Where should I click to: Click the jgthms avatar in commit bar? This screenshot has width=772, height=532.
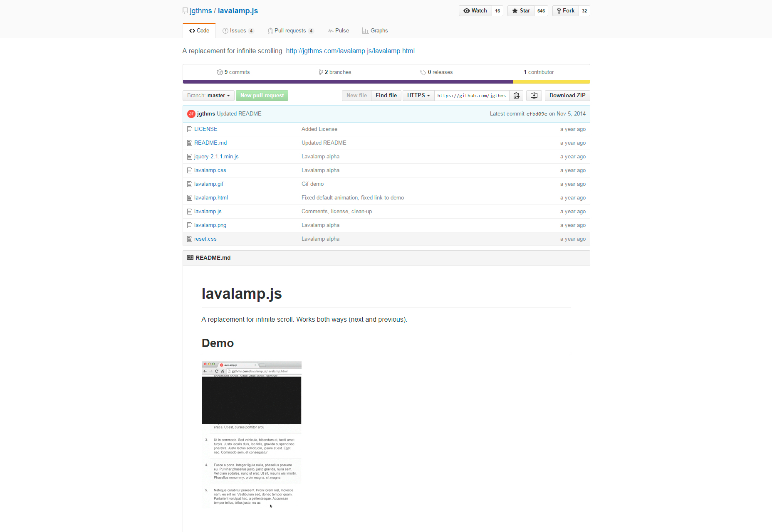[x=191, y=114]
